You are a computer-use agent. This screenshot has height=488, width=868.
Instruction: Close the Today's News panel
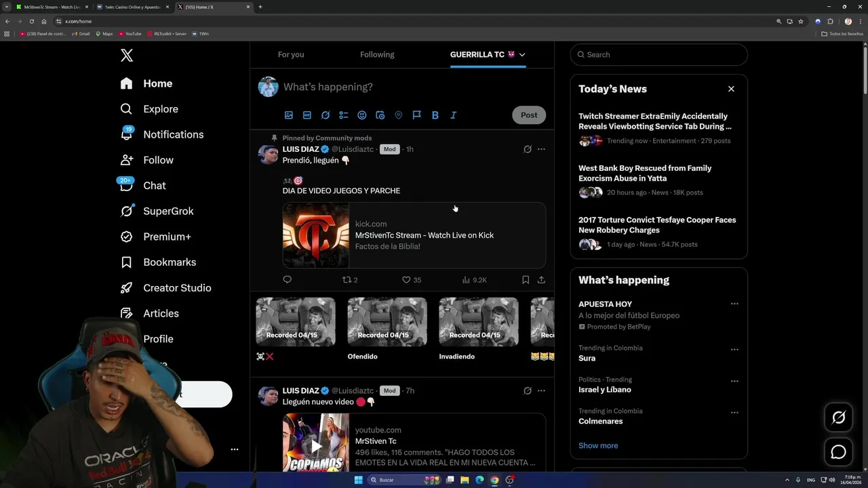coord(731,89)
